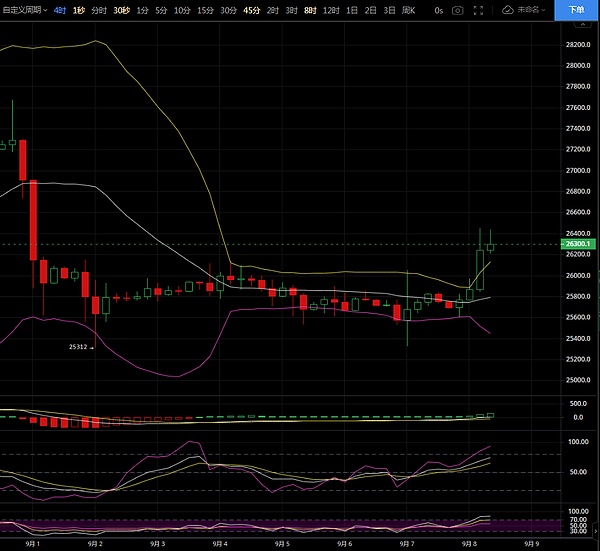The height and width of the screenshot is (551, 600).
Task: Choose the 45分 timeframe
Action: (251, 10)
